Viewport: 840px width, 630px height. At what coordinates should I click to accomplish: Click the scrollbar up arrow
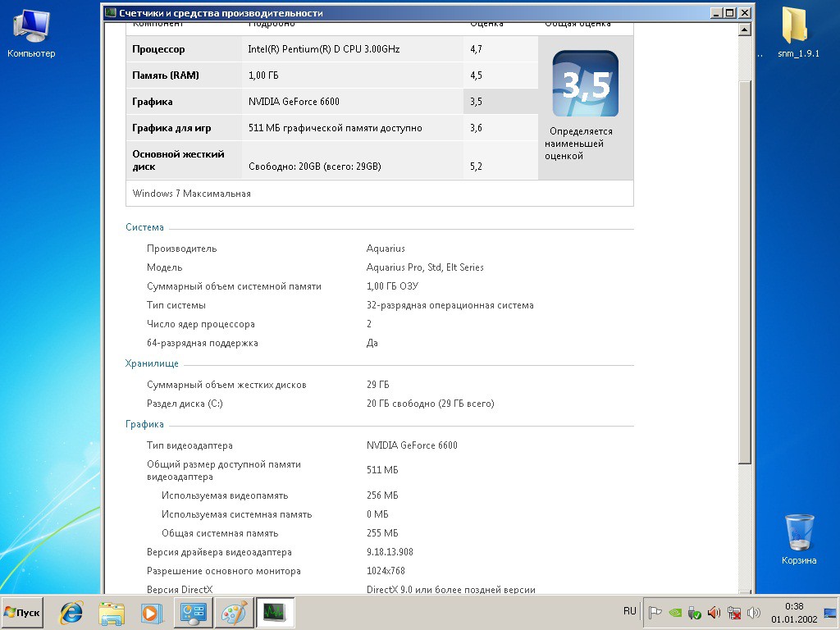click(x=744, y=30)
